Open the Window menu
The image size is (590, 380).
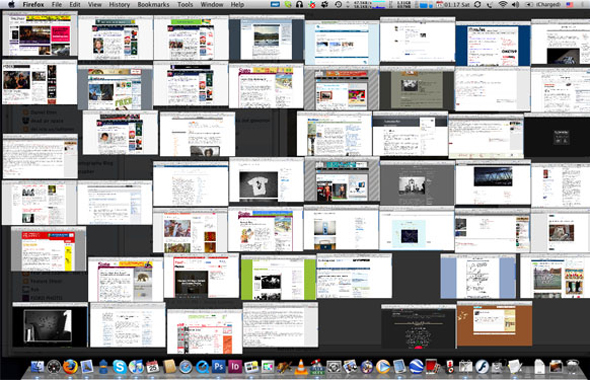212,5
